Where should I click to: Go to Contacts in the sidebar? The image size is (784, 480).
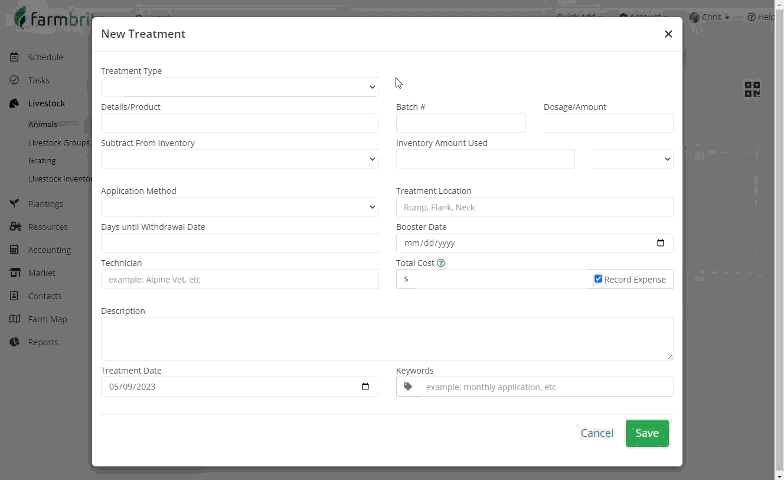click(x=44, y=296)
